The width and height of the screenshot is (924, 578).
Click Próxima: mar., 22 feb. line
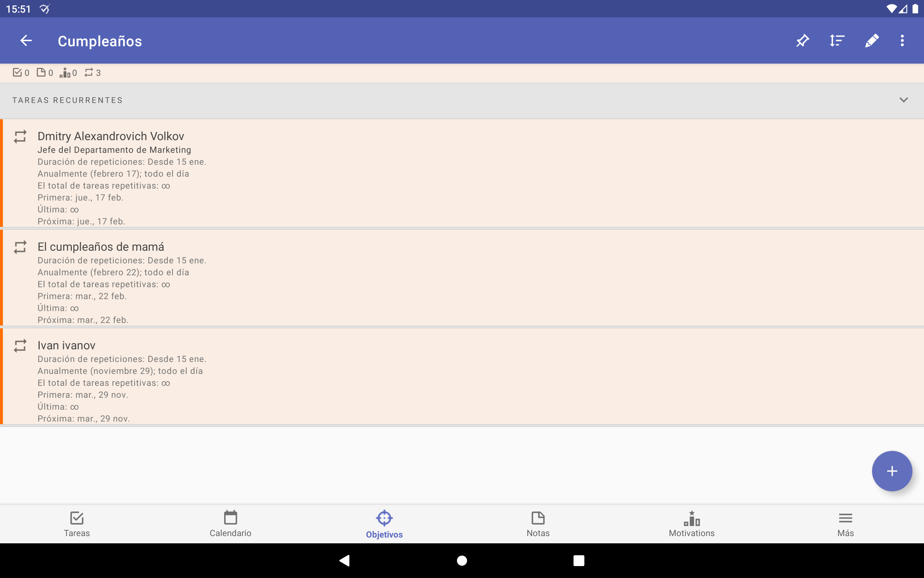pos(83,320)
